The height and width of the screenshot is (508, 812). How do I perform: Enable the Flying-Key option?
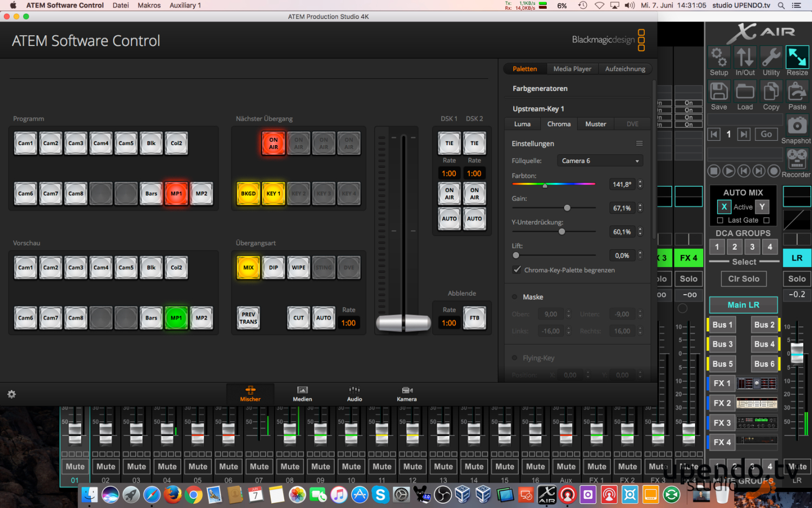click(x=515, y=358)
